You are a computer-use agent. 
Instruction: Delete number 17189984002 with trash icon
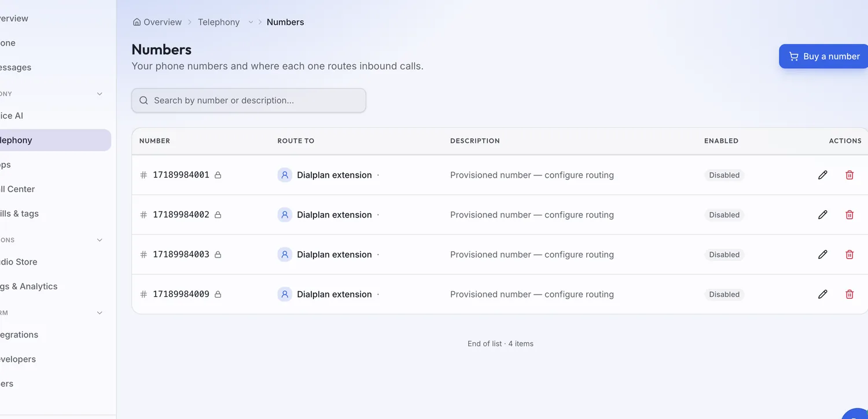849,215
